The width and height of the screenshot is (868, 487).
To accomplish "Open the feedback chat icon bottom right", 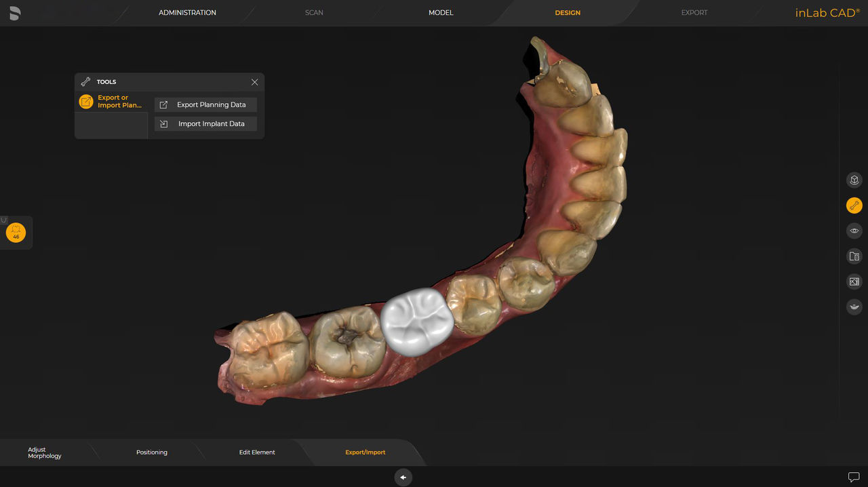I will pos(853,476).
